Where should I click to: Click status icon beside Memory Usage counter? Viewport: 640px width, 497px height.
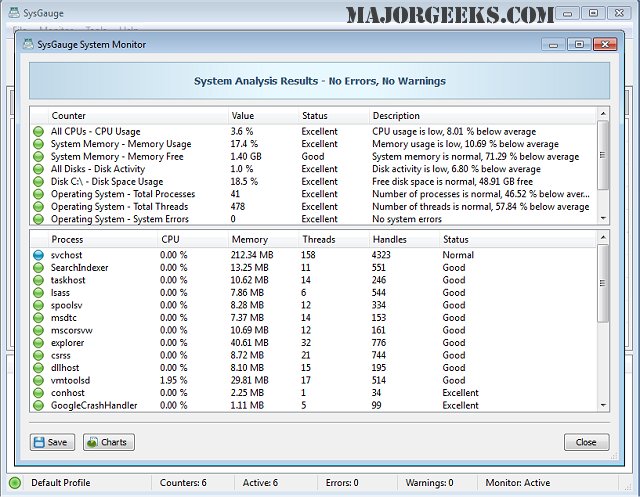(38, 144)
